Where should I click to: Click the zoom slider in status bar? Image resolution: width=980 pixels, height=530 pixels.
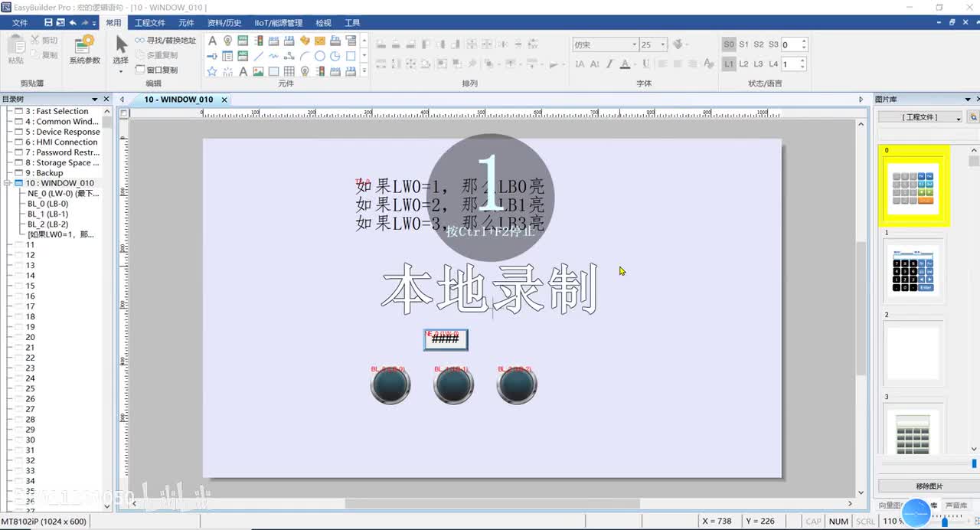pos(946,522)
